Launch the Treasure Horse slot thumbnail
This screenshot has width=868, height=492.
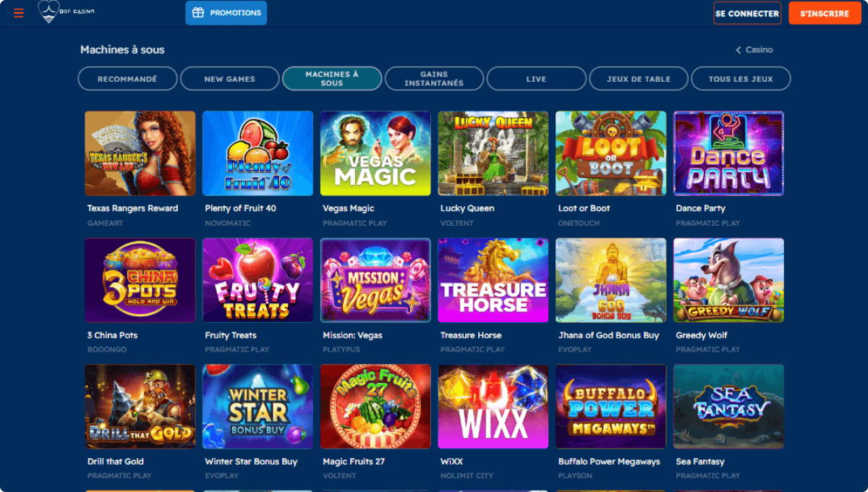[493, 280]
